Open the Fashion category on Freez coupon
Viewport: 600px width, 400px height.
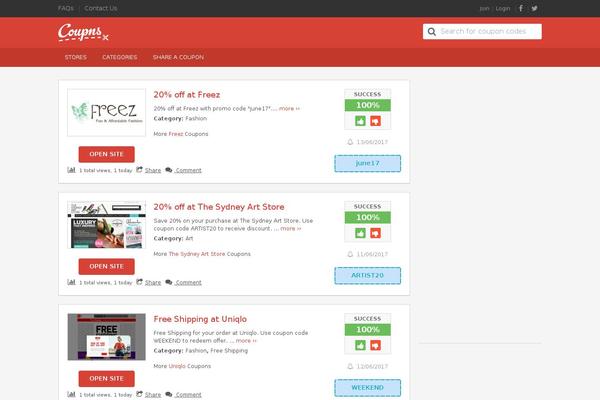click(x=196, y=119)
